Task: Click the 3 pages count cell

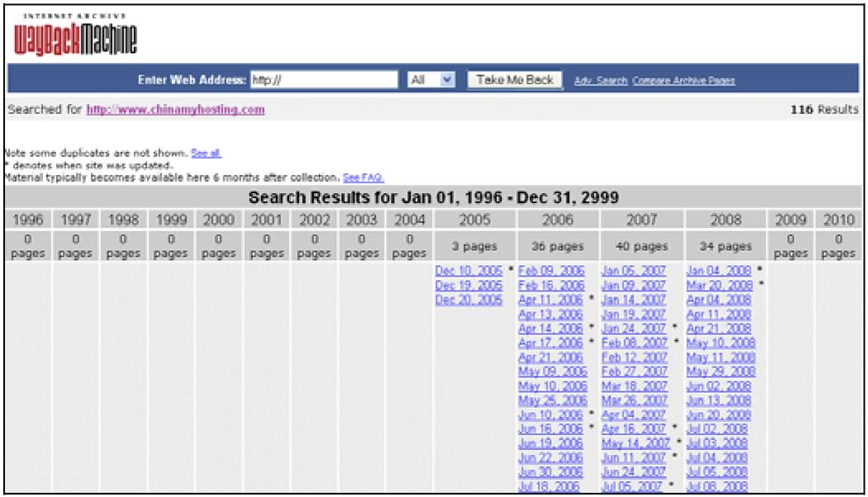Action: coord(475,246)
